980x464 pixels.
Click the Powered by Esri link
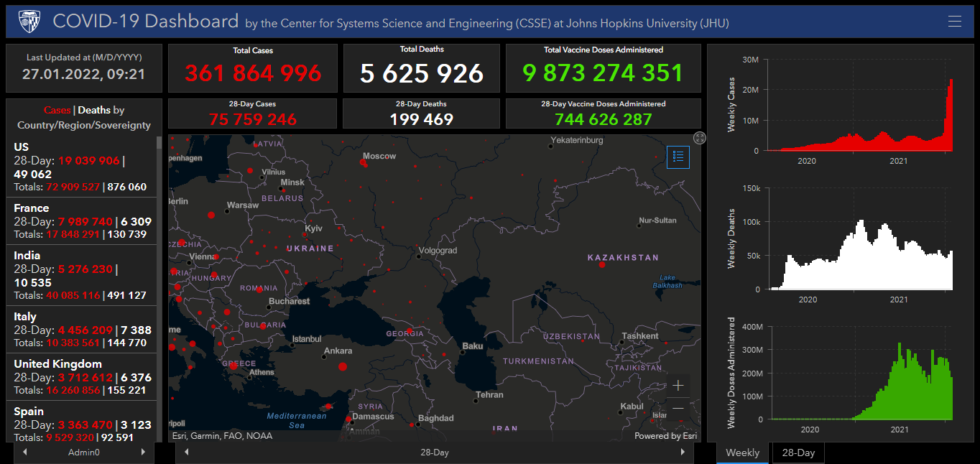tap(665, 436)
